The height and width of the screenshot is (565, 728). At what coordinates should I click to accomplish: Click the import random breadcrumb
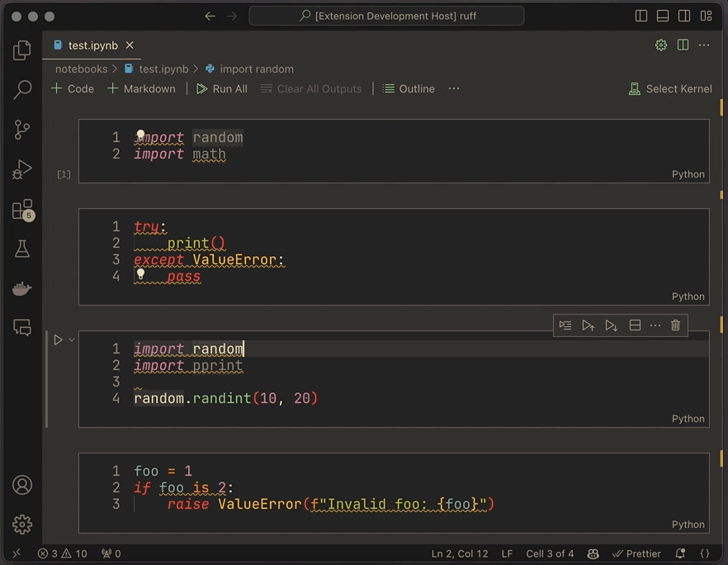[x=250, y=69]
